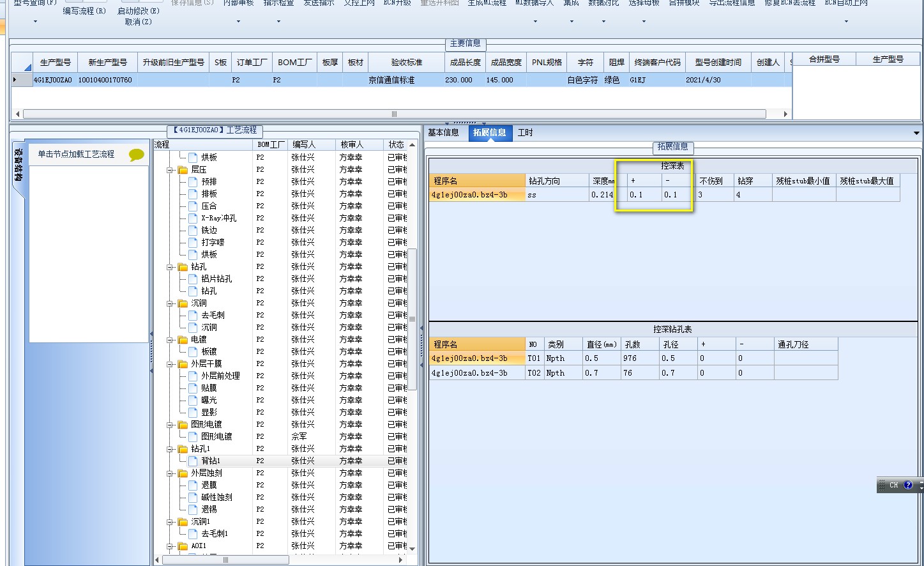
Task: Click the folder icon of AOI1
Action: click(183, 546)
